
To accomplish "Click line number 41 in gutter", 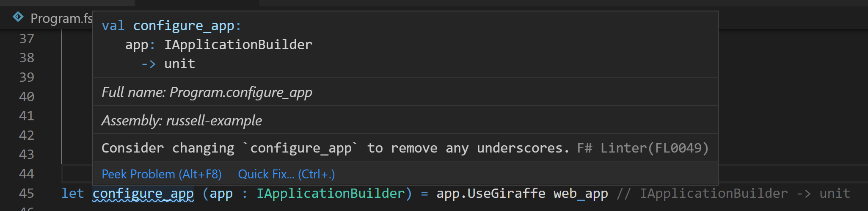I will pos(27,116).
